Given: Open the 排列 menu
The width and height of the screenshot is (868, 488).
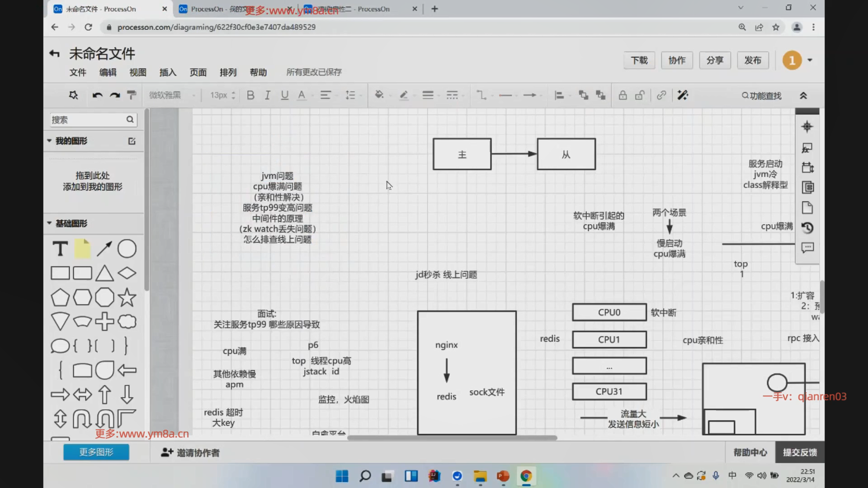Looking at the screenshot, I should point(228,72).
